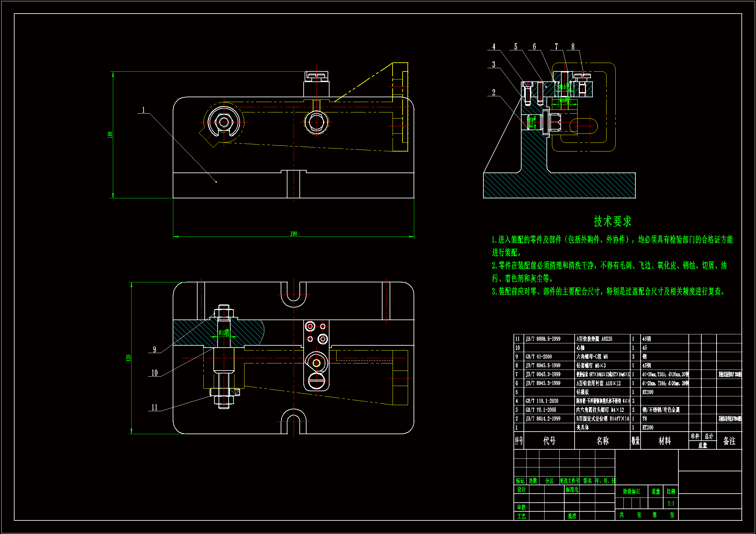Select the GB/T 41-2000 code cell

click(x=539, y=357)
